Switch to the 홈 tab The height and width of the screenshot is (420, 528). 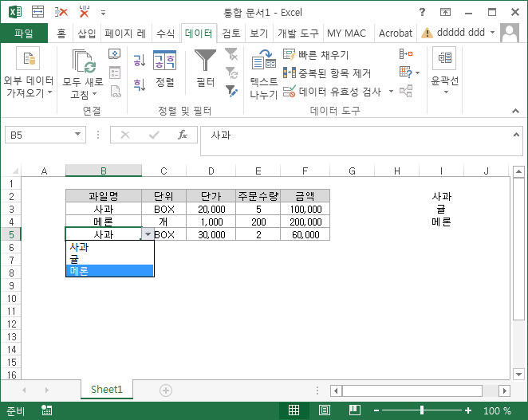[61, 33]
